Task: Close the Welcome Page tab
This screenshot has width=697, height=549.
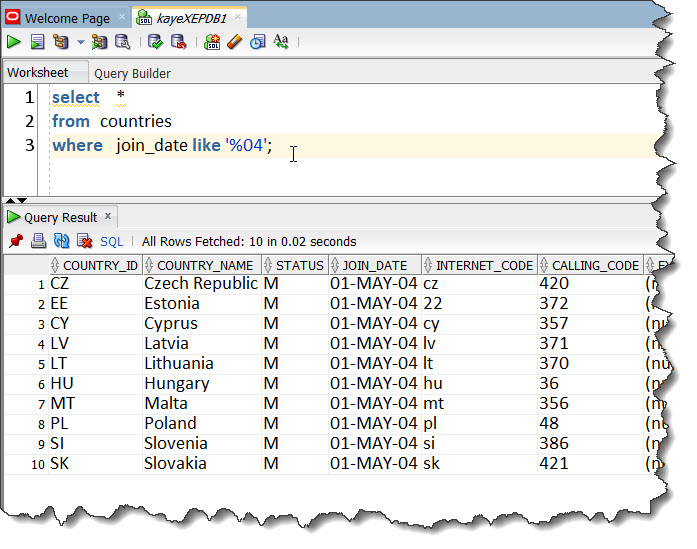Action: click(x=122, y=17)
